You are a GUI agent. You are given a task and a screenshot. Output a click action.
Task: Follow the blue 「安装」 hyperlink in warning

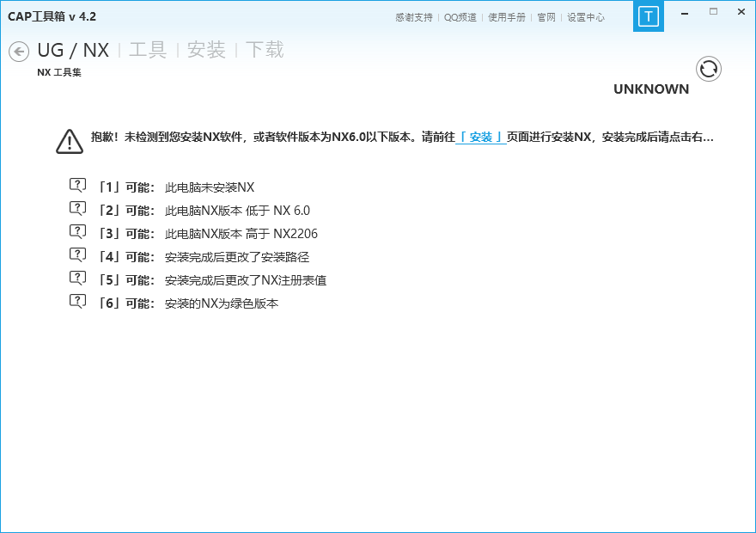pos(481,138)
